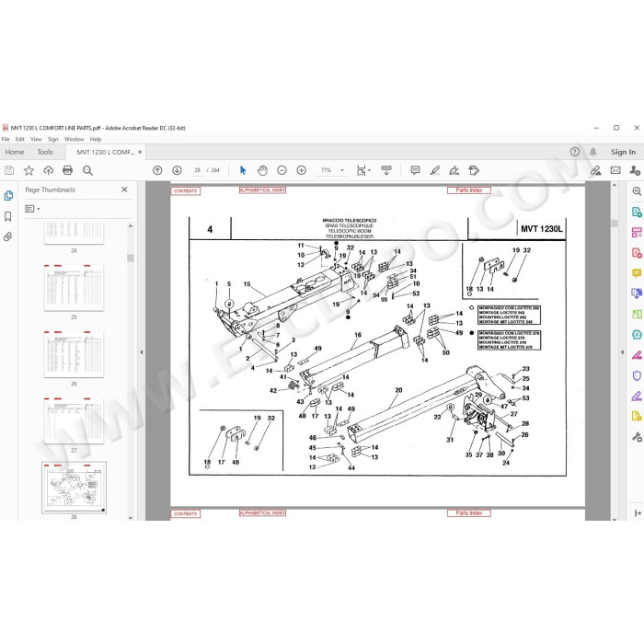The image size is (644, 644).
Task: Open the View menu
Action: (x=36, y=139)
